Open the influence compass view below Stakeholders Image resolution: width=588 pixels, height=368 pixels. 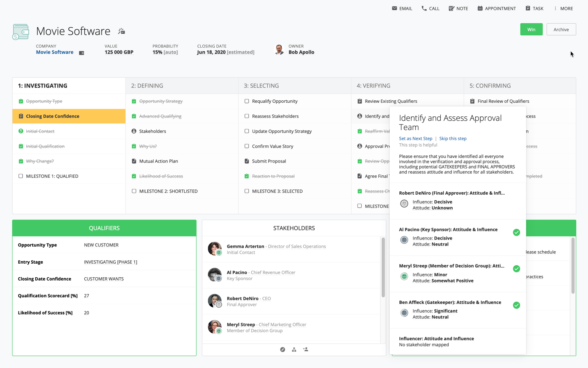(283, 349)
